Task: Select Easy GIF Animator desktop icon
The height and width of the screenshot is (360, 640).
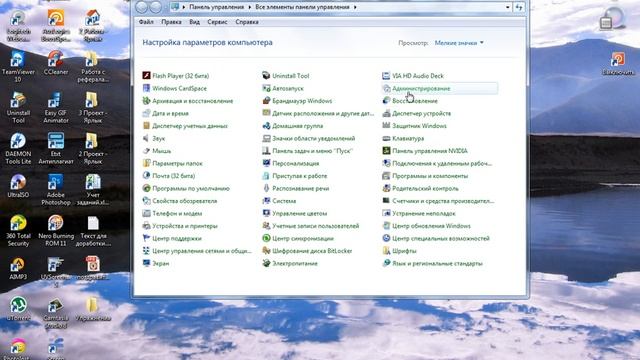Action: (56, 107)
